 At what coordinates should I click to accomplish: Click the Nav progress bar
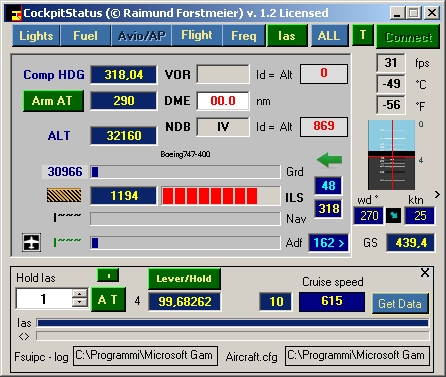click(185, 219)
